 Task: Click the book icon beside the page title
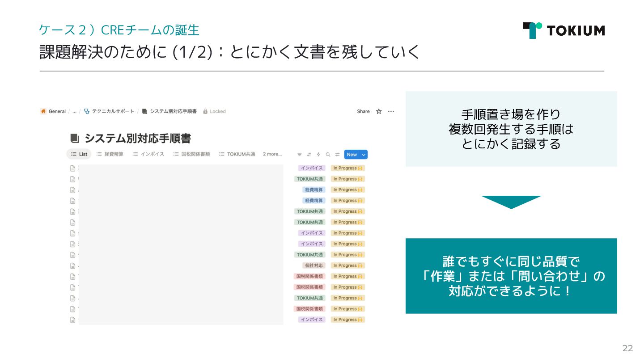click(x=75, y=138)
